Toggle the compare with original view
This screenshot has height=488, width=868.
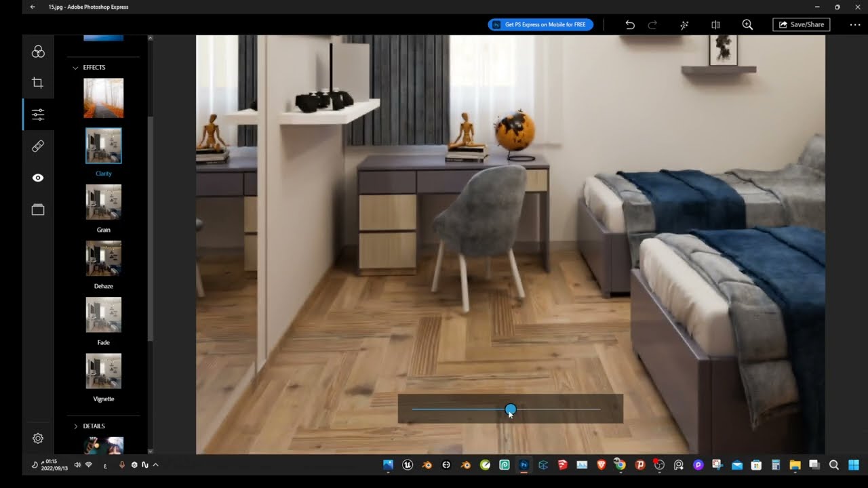715,24
